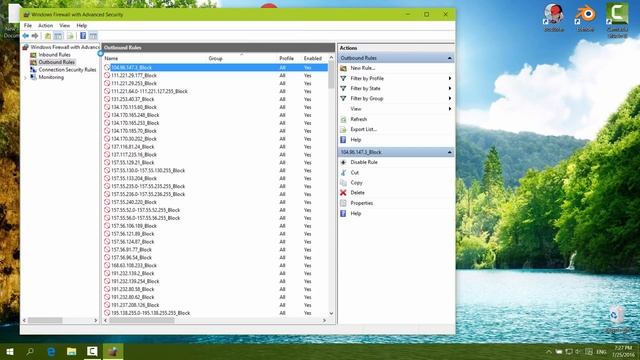Go forward with the toolbar Forward arrow
Image resolution: width=640 pixels, height=360 pixels.
pyautogui.click(x=35, y=36)
